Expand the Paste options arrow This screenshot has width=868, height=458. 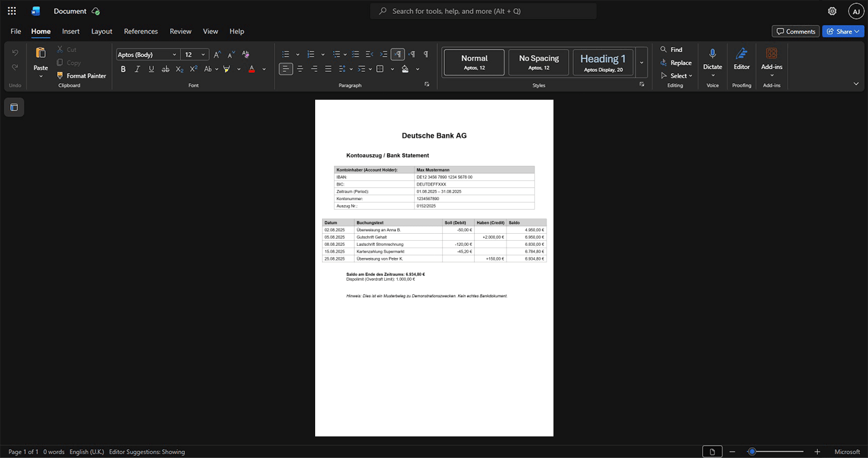[x=41, y=76]
